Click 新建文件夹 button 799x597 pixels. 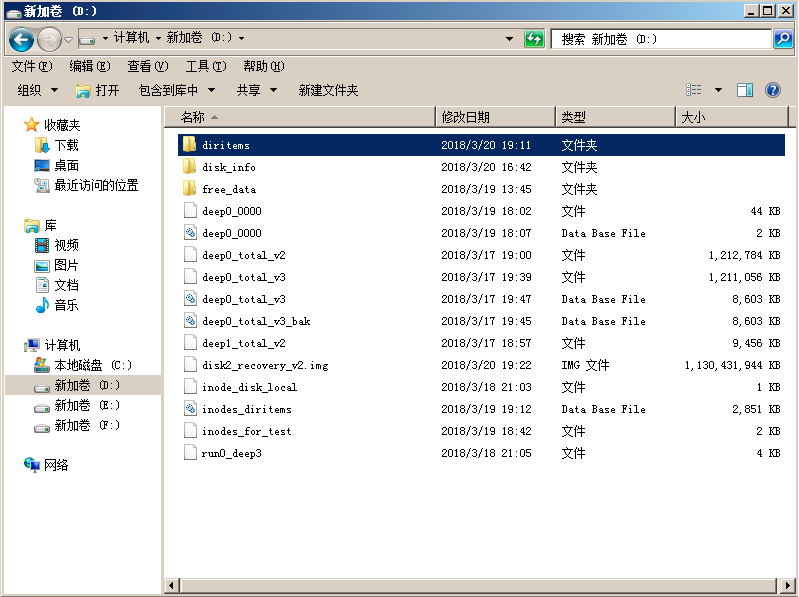coord(328,90)
